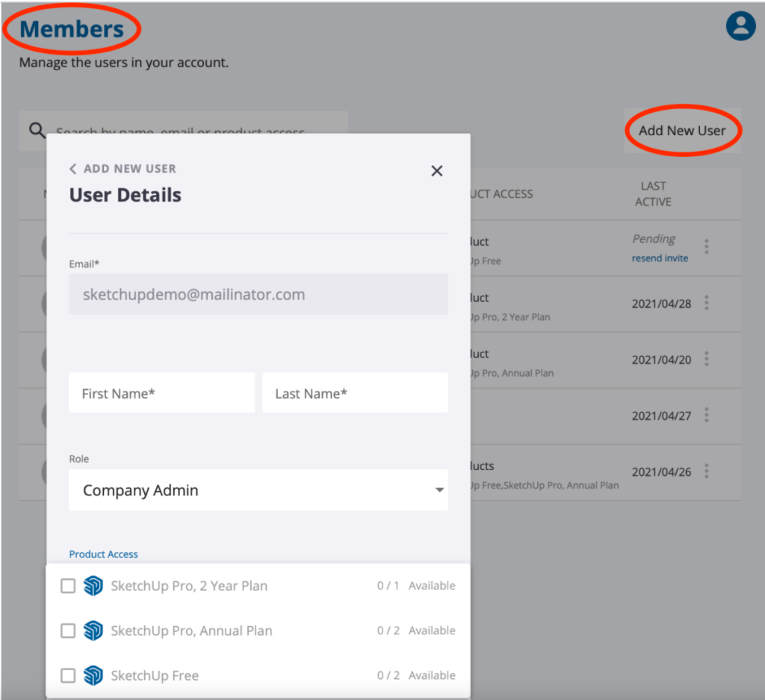This screenshot has width=765, height=700.
Task: Focus the First Name field
Action: [162, 393]
